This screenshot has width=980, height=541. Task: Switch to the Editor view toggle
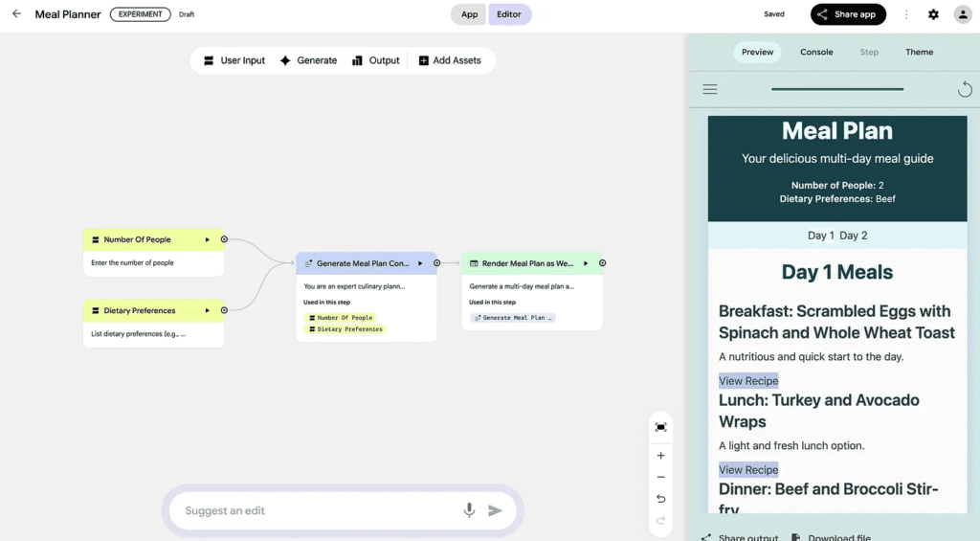click(509, 14)
